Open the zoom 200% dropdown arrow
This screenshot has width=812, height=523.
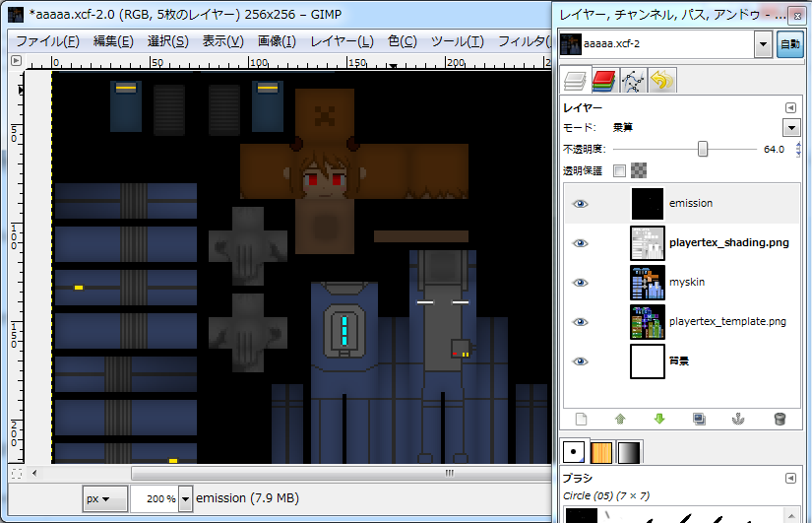point(185,498)
